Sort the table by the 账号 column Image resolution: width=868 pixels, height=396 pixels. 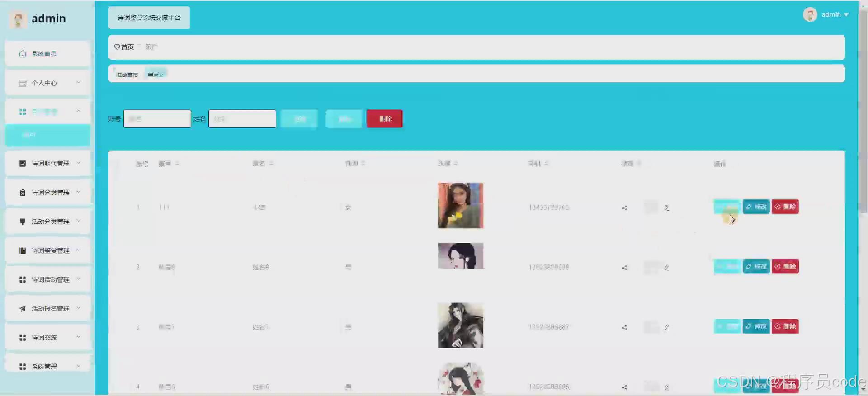(x=177, y=164)
